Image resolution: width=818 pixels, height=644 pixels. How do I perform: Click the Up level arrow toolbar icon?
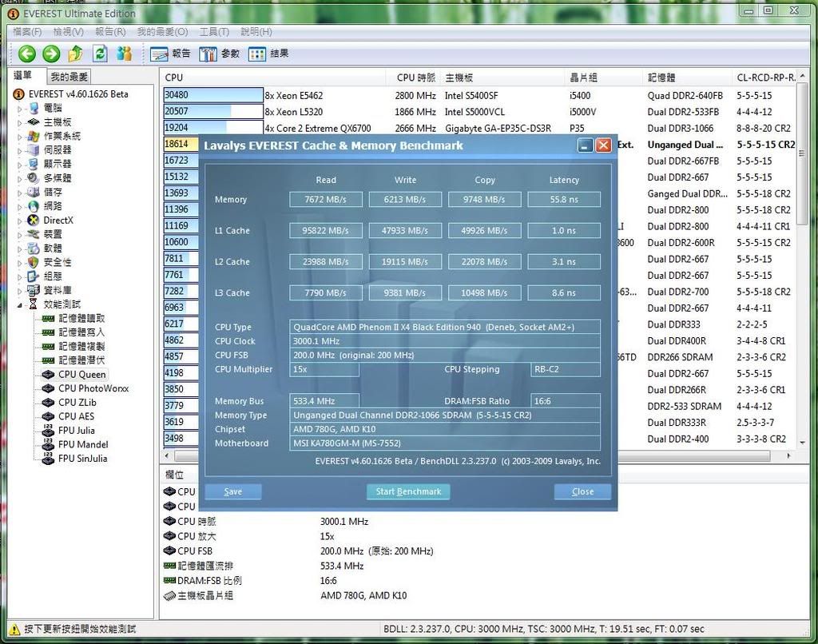[x=76, y=54]
